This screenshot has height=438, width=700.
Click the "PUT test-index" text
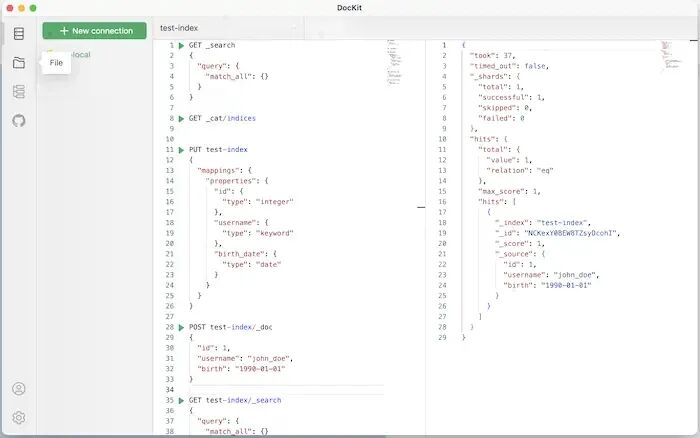[x=218, y=150]
